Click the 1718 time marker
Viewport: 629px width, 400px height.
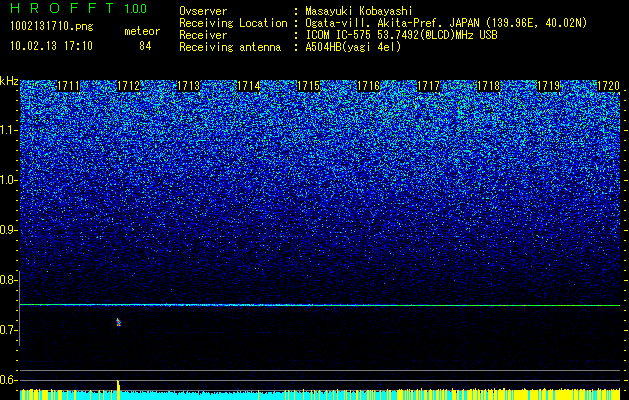point(489,86)
